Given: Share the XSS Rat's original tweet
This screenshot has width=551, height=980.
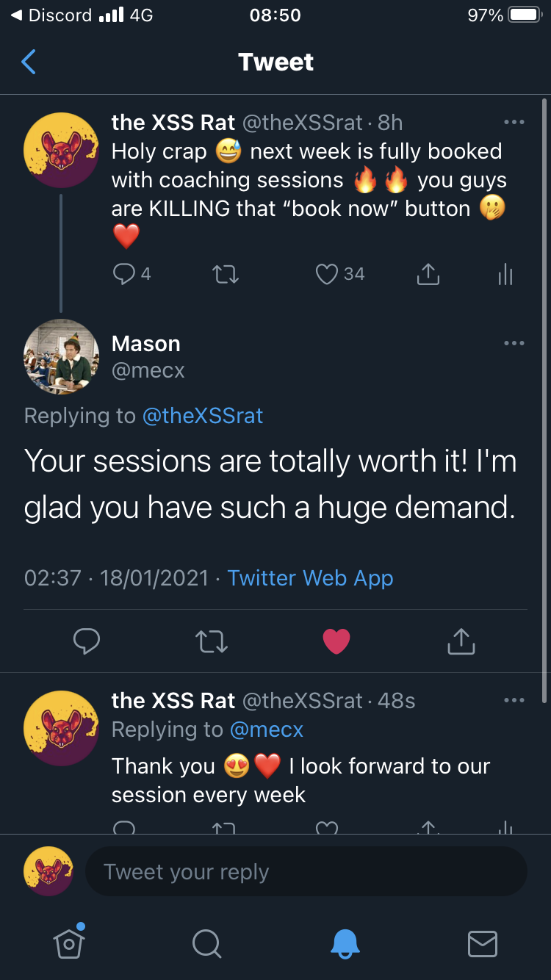Looking at the screenshot, I should (428, 274).
